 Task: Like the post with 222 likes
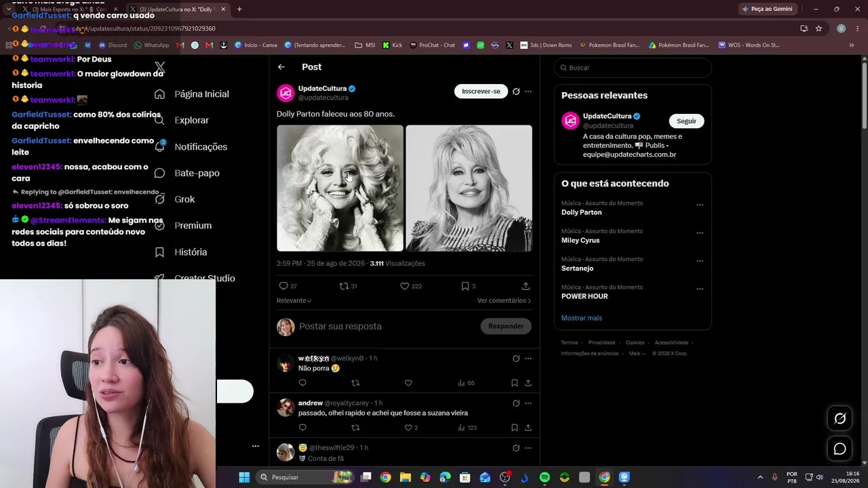tap(404, 286)
